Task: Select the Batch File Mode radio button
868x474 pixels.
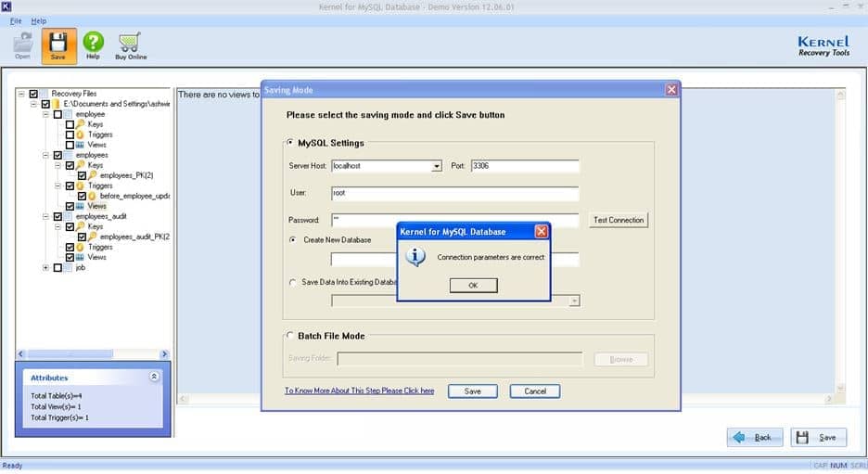Action: (290, 336)
